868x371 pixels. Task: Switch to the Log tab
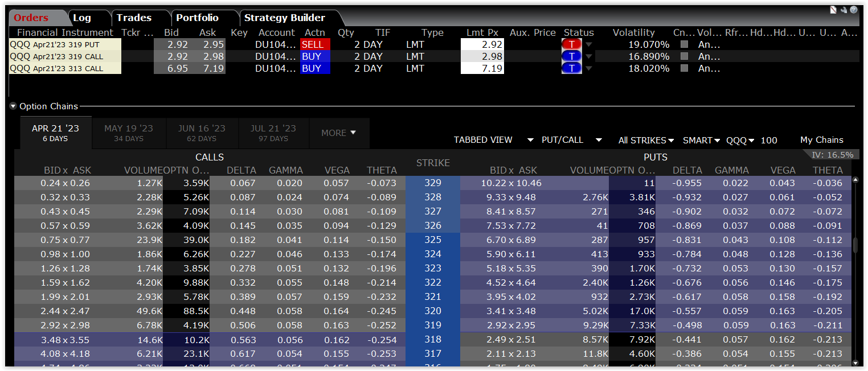[83, 18]
